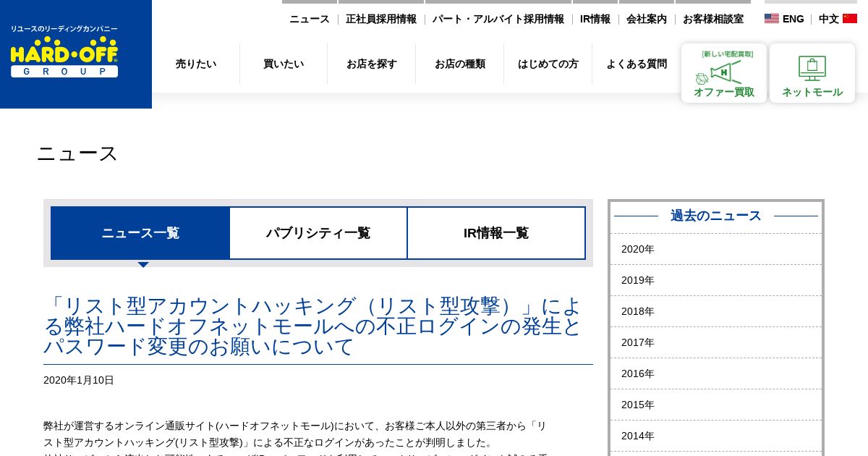Click the 過去のニュース sidebar heading
The height and width of the screenshot is (456, 868).
(x=716, y=216)
